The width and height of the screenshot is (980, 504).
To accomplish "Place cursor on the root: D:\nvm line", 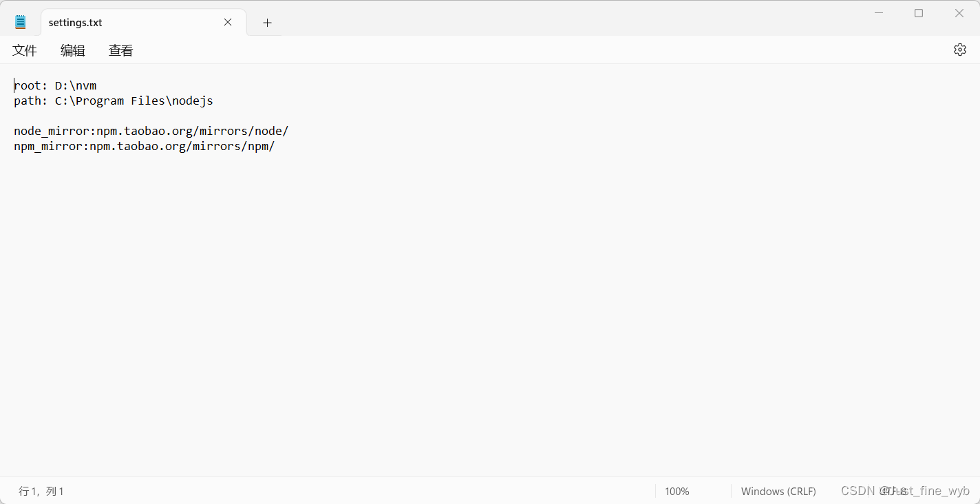I will tap(55, 85).
